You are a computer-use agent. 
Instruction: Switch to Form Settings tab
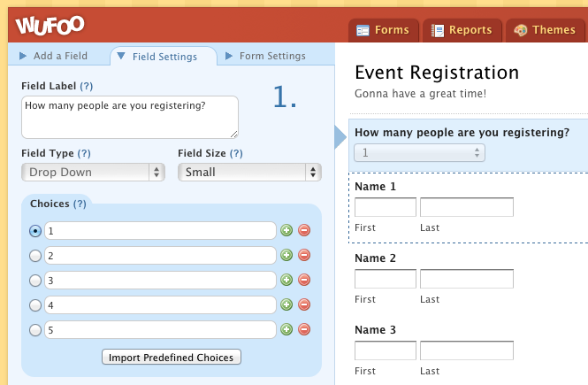point(265,56)
